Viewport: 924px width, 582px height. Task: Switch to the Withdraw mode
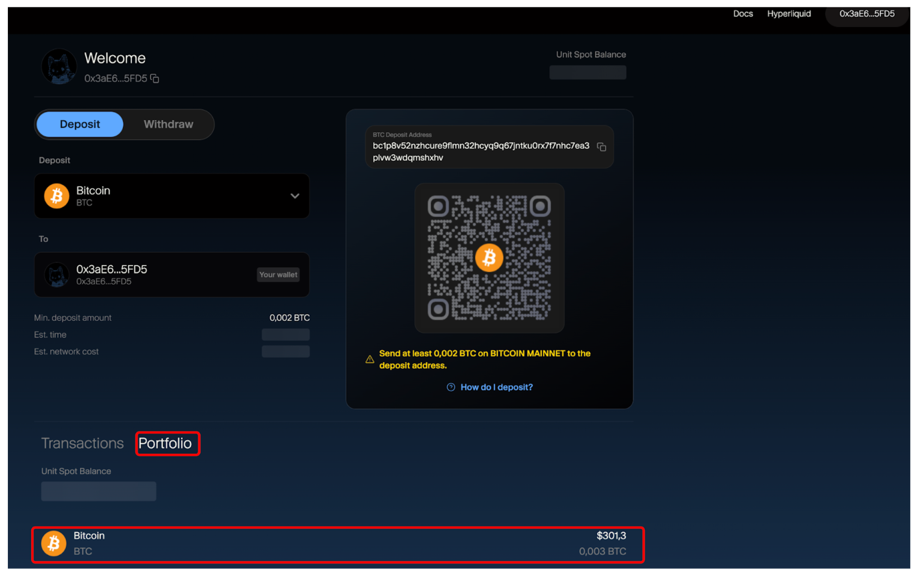(x=168, y=124)
